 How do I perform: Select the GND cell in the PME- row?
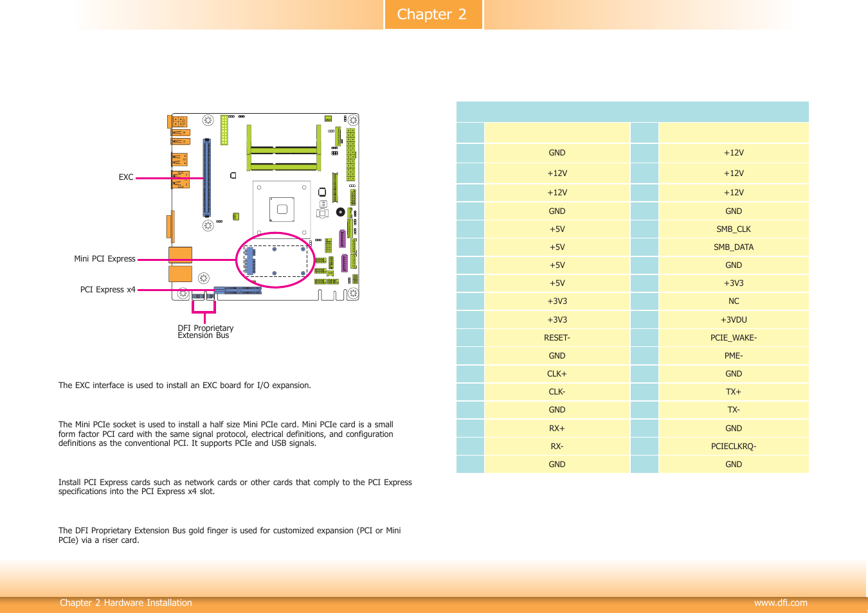[557, 356]
